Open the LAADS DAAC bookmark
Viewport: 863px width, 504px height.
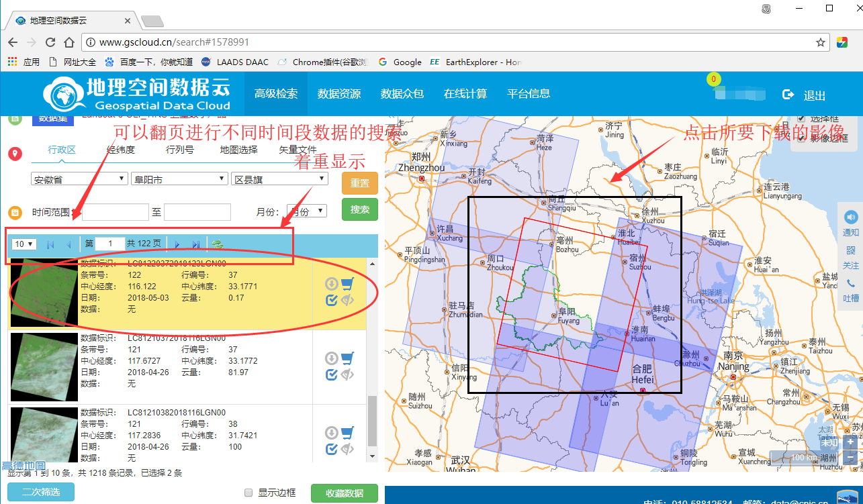235,62
